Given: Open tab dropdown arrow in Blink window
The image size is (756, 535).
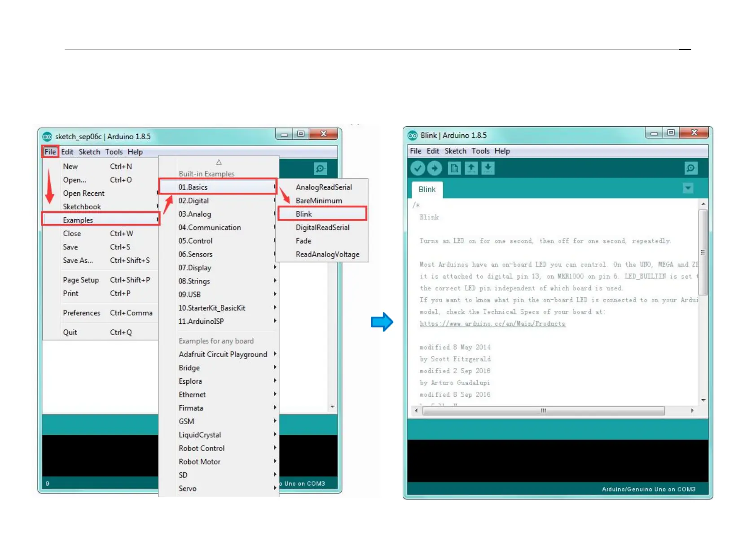Looking at the screenshot, I should [688, 188].
